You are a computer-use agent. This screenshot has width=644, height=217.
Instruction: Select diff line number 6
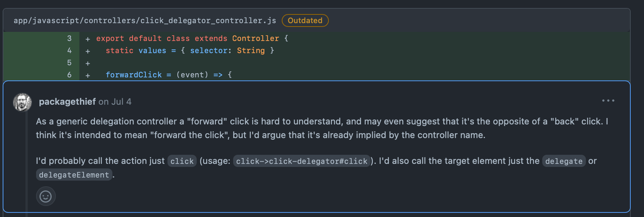(x=69, y=75)
